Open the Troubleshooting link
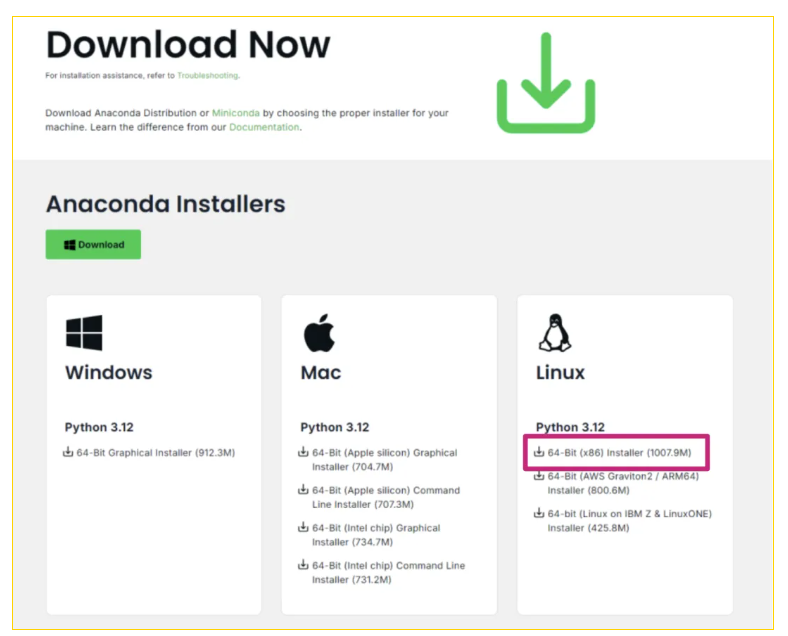 (208, 75)
